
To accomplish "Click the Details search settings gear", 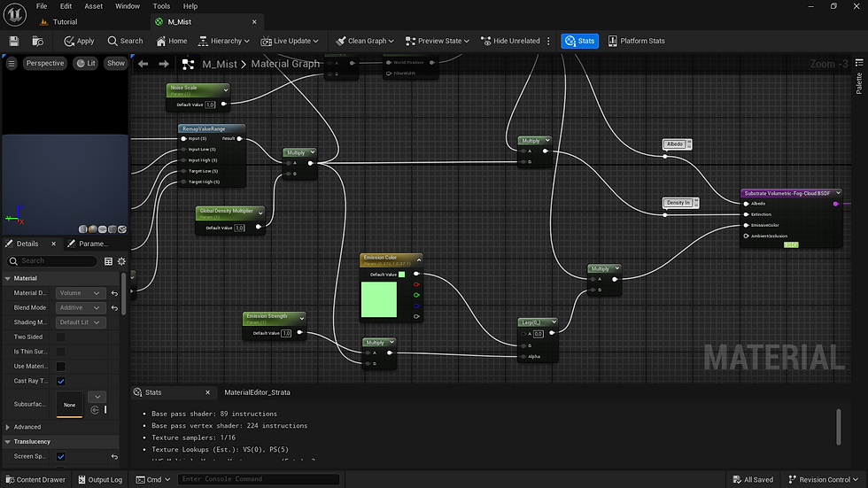I will pos(122,261).
